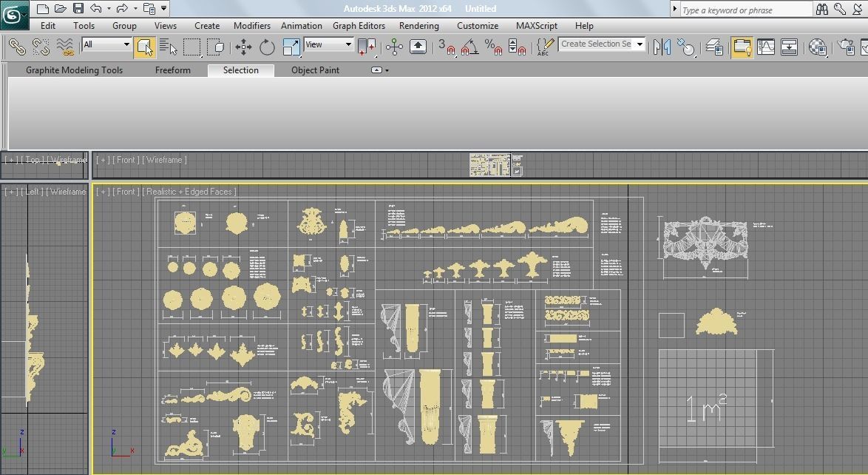Viewport: 868px width, 475px height.
Task: Switch to the Object Paint tab
Action: (316, 70)
